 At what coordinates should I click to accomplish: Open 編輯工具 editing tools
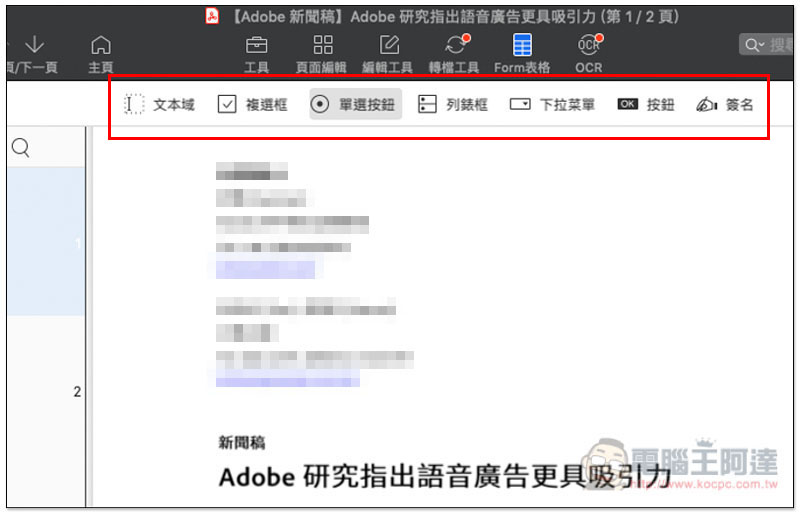(388, 54)
